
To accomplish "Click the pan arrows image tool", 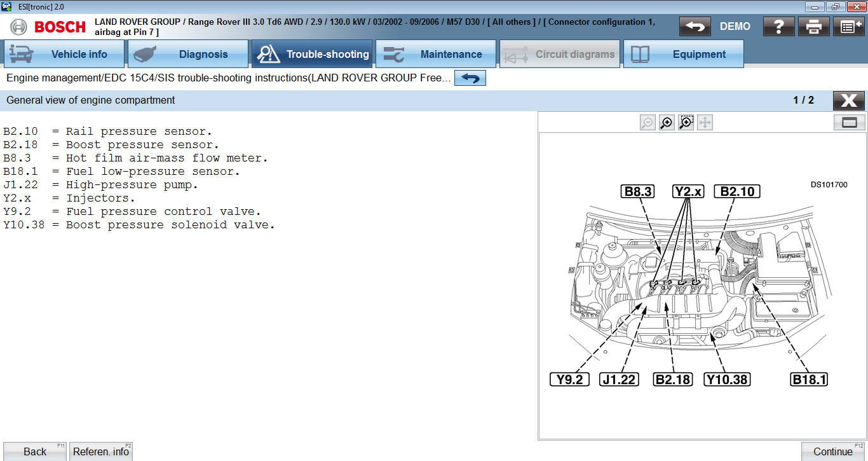I will (x=705, y=123).
